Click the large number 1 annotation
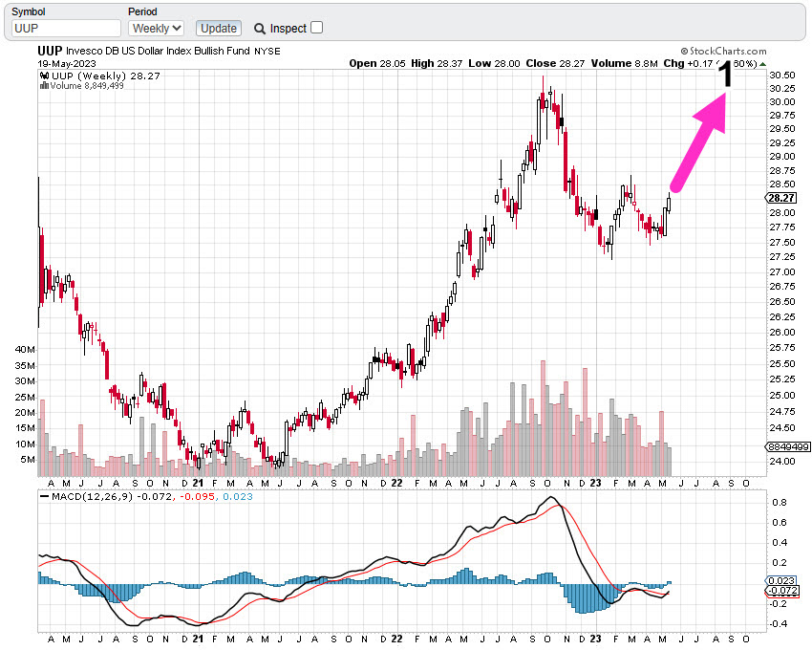The image size is (812, 650). (x=726, y=76)
